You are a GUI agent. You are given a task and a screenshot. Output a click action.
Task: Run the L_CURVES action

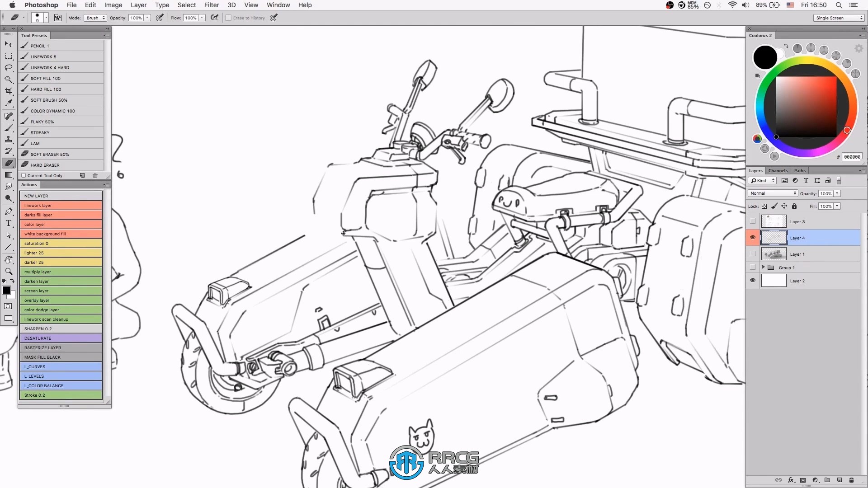[61, 366]
